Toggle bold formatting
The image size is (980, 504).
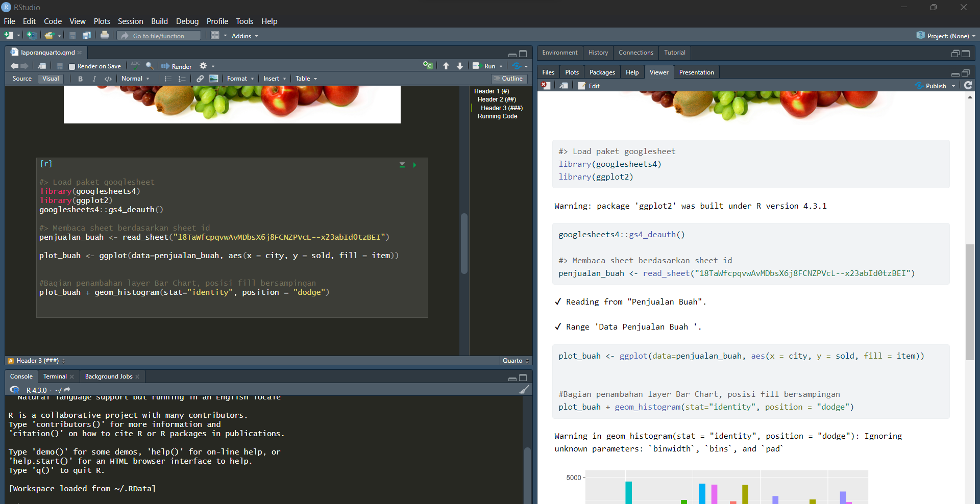pyautogui.click(x=80, y=79)
